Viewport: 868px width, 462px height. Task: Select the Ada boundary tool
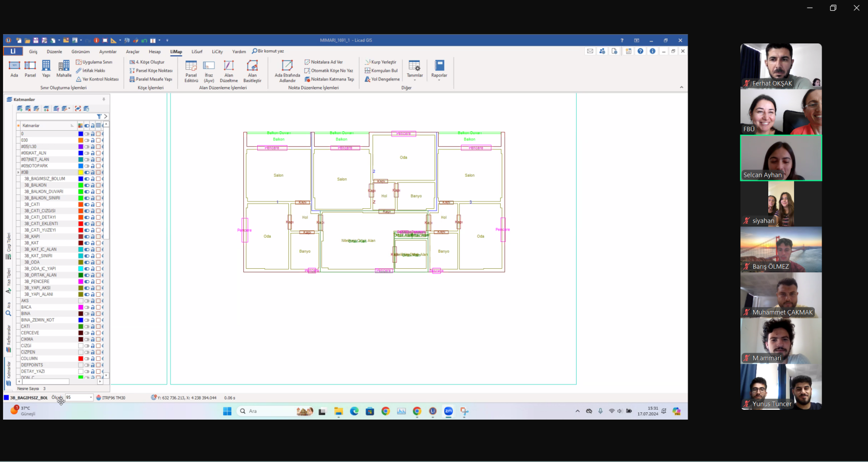pyautogui.click(x=14, y=69)
